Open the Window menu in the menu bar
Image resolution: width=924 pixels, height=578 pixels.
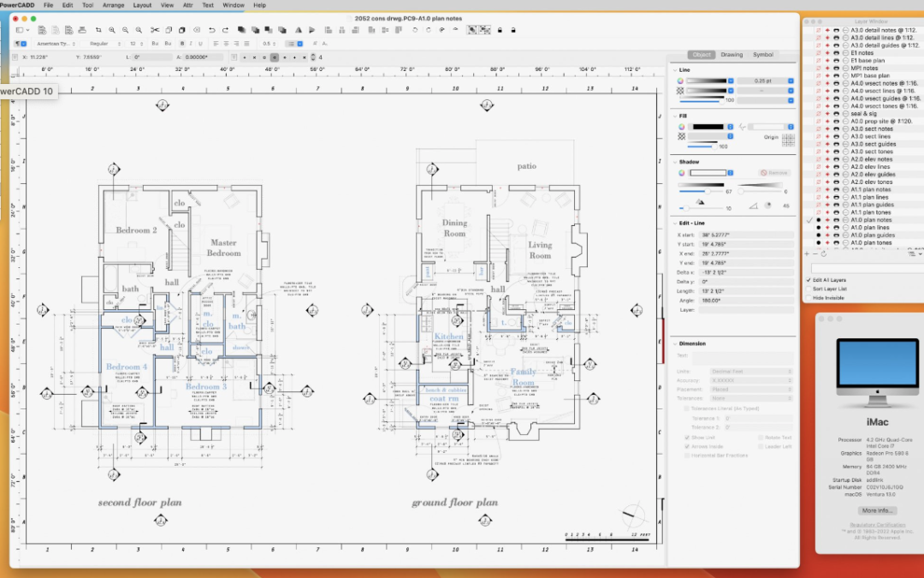pyautogui.click(x=233, y=5)
